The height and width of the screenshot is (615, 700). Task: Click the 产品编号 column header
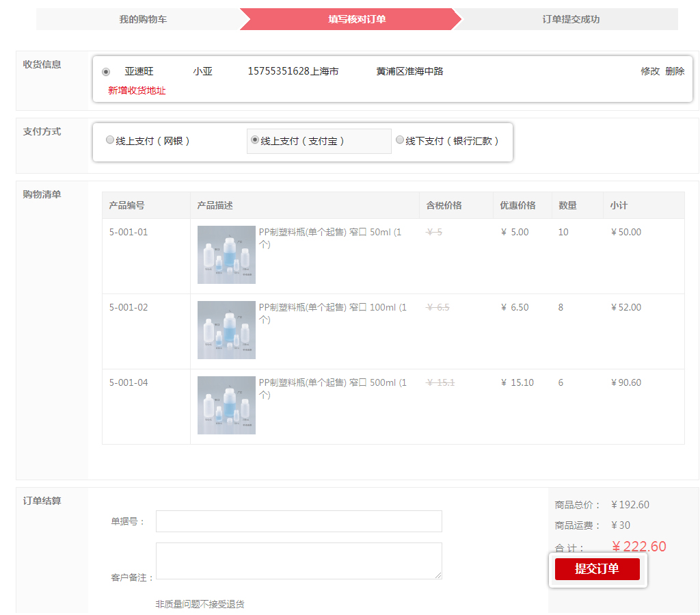point(127,205)
